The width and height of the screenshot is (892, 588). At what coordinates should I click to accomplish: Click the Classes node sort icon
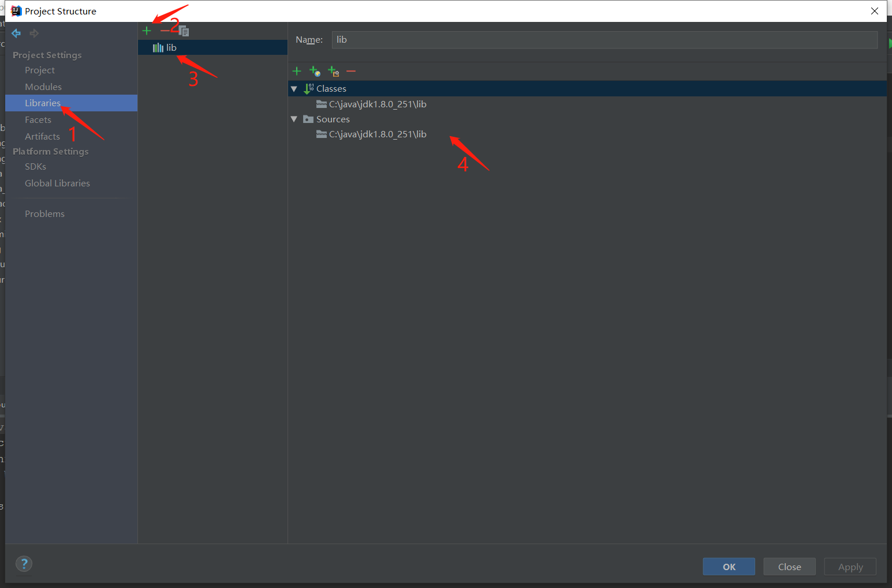click(309, 88)
